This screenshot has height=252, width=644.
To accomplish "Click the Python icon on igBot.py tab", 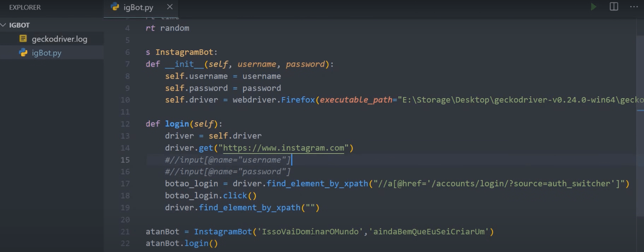I will pos(115,7).
